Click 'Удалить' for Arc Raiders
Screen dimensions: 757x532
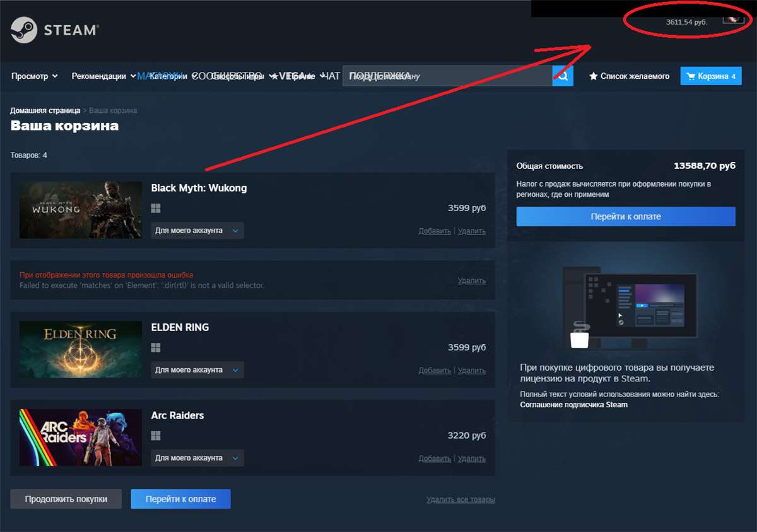click(x=472, y=459)
